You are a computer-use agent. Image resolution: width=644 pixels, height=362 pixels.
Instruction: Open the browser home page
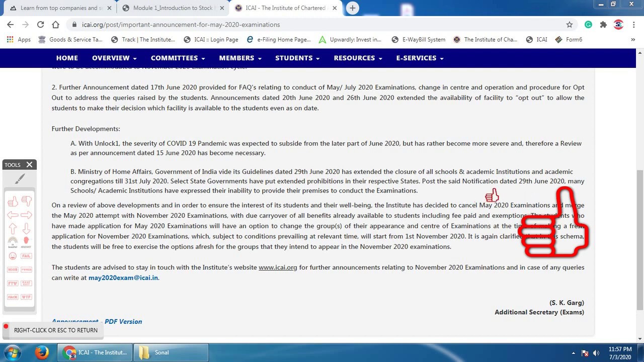tap(55, 24)
